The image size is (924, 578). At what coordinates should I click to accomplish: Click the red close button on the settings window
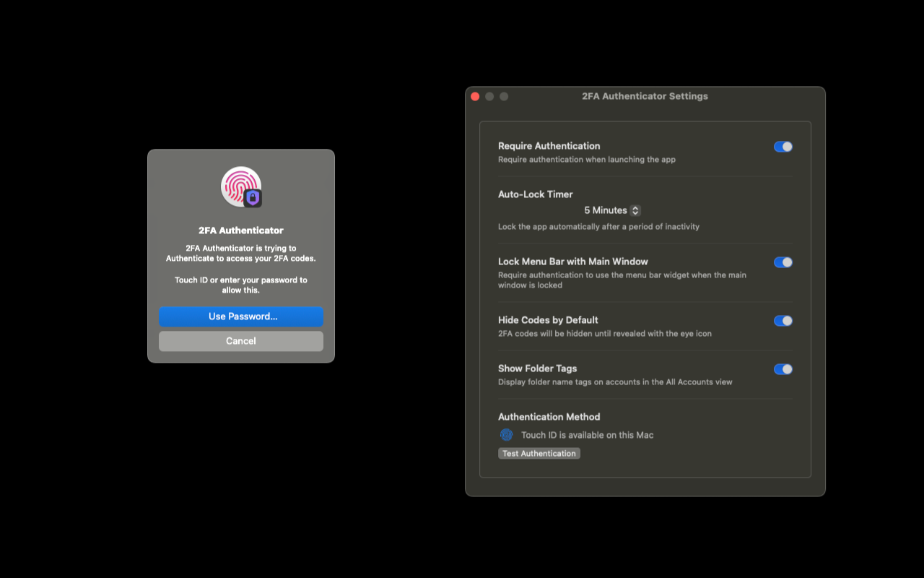click(x=476, y=95)
